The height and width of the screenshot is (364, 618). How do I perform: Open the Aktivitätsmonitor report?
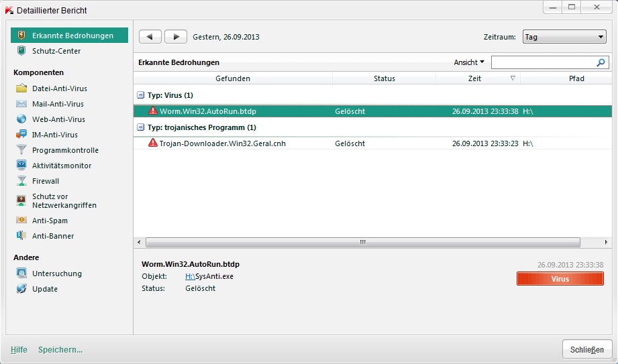[x=62, y=166]
